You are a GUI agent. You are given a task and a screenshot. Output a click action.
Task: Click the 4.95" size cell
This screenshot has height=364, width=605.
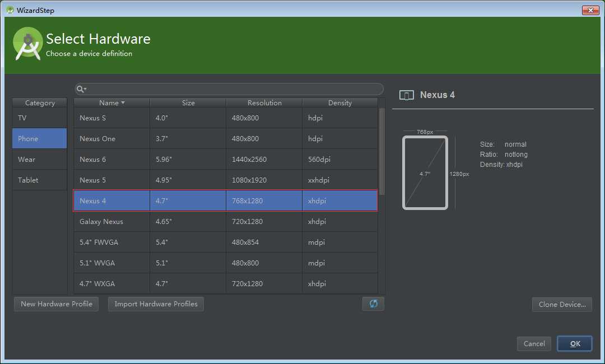pos(188,180)
